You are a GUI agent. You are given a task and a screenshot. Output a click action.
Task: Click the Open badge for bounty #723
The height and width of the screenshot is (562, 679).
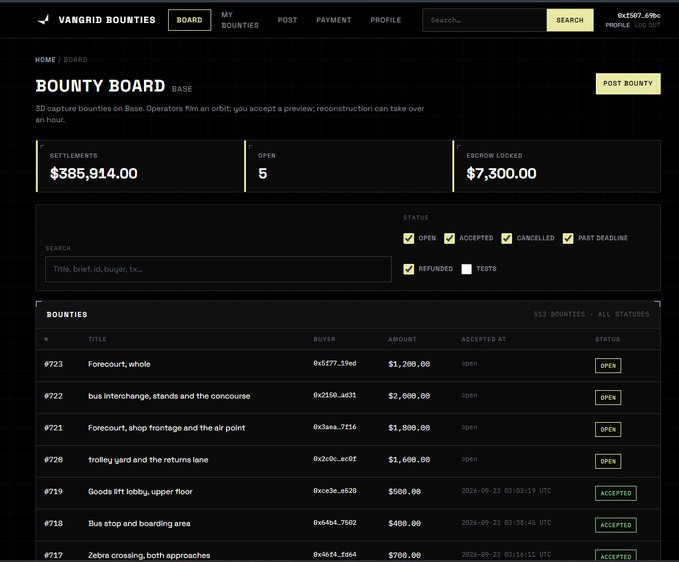(608, 366)
